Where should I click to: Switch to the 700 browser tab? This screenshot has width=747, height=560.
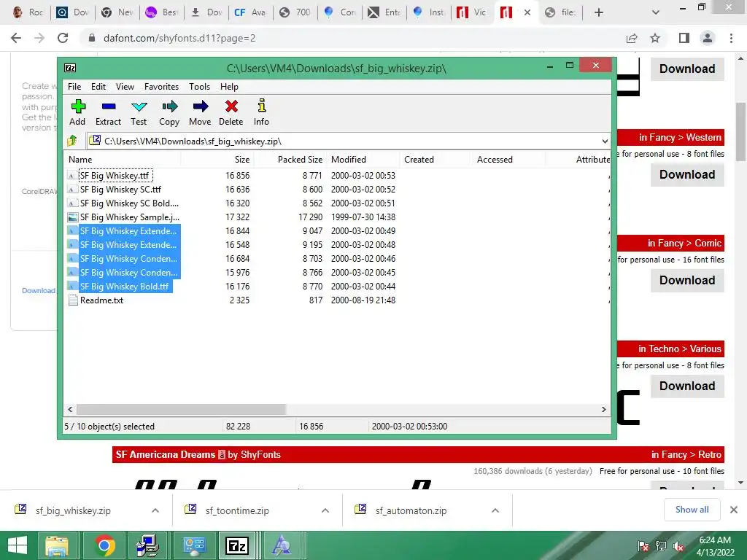coord(295,12)
